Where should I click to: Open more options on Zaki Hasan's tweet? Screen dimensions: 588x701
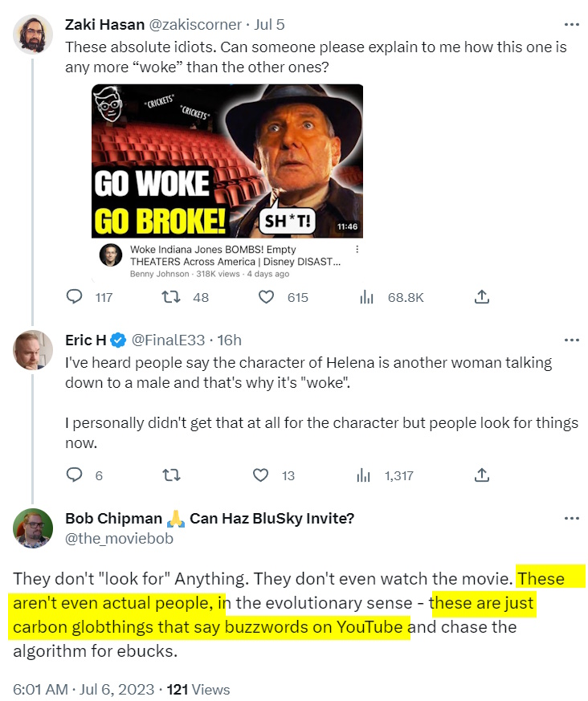(571, 25)
